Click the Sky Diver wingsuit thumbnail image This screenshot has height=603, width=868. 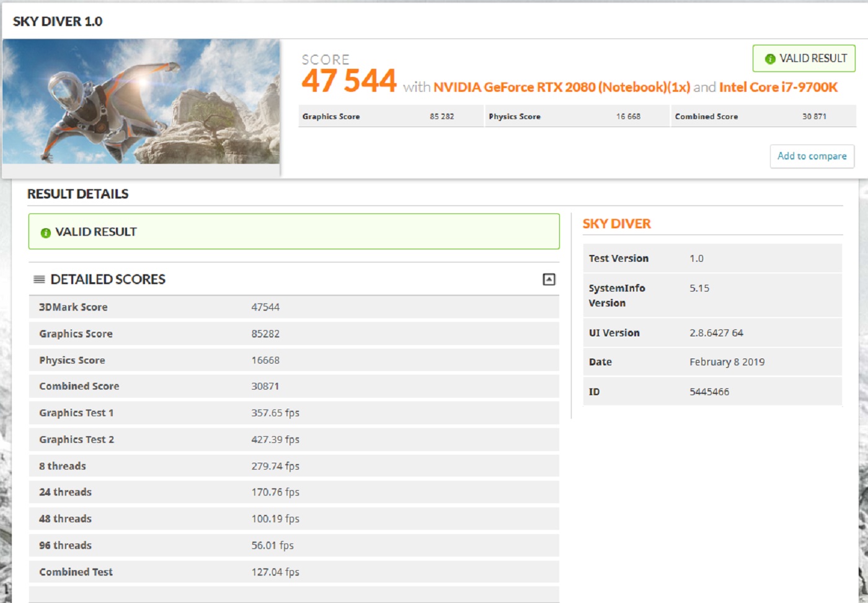pyautogui.click(x=141, y=102)
